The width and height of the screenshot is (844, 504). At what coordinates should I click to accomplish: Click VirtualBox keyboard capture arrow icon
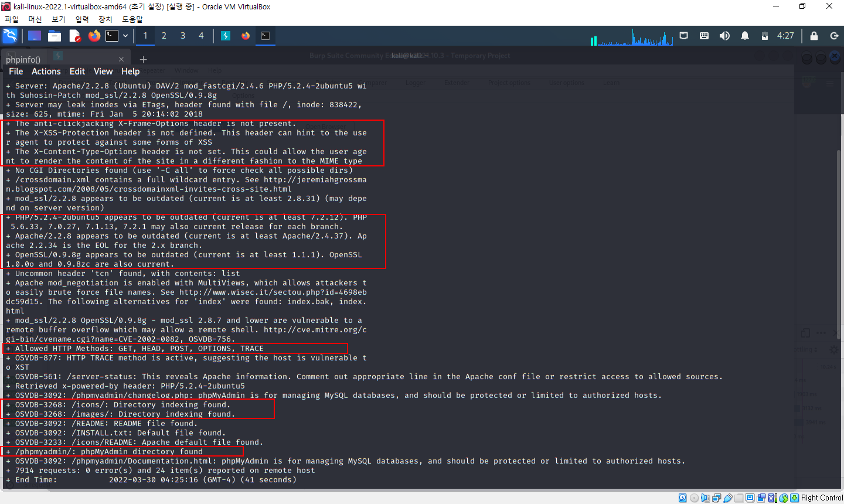[x=794, y=498]
